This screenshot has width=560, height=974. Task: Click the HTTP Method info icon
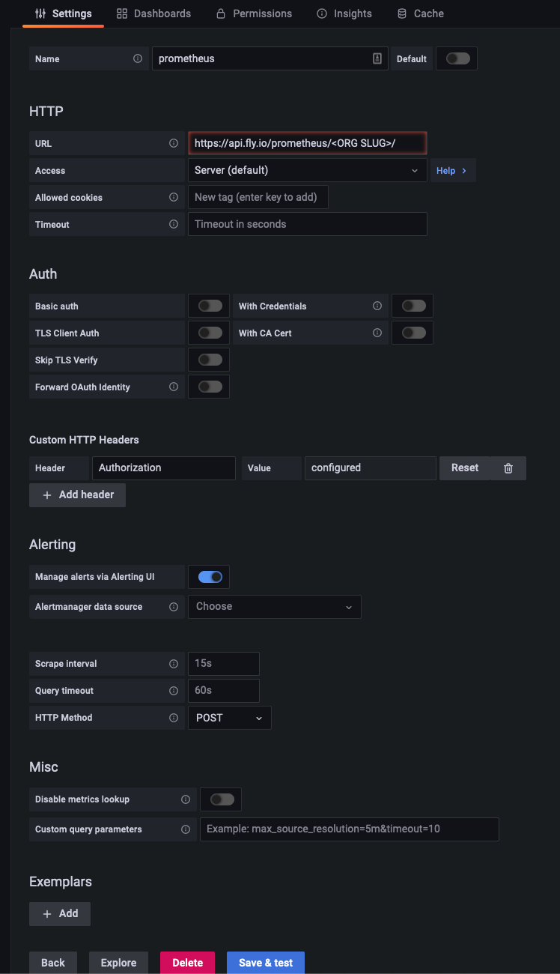pyautogui.click(x=174, y=717)
